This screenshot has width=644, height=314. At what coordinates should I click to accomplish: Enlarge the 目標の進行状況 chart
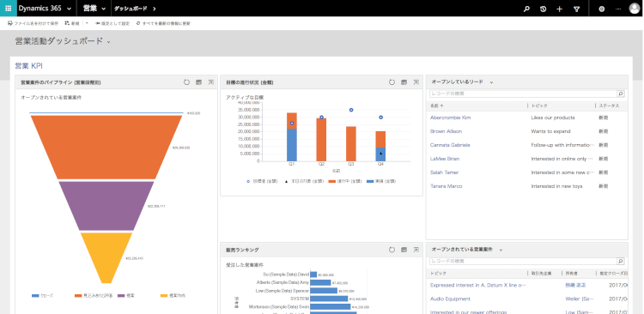click(x=416, y=82)
